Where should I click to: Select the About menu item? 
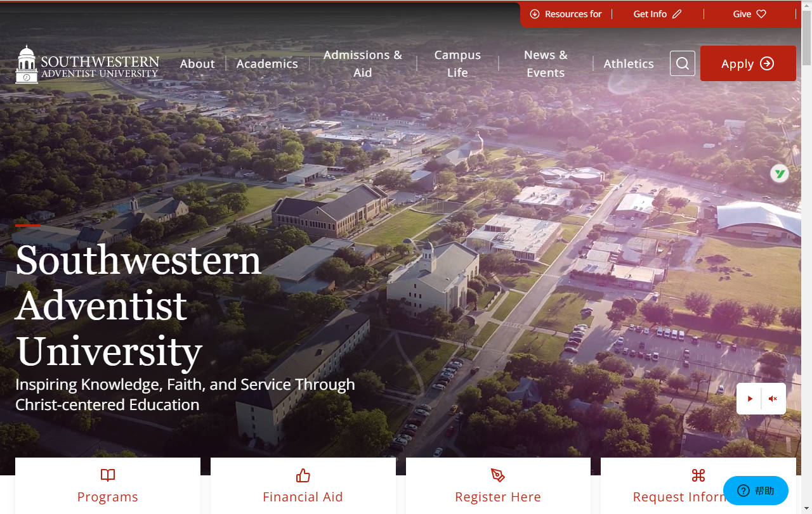click(197, 63)
